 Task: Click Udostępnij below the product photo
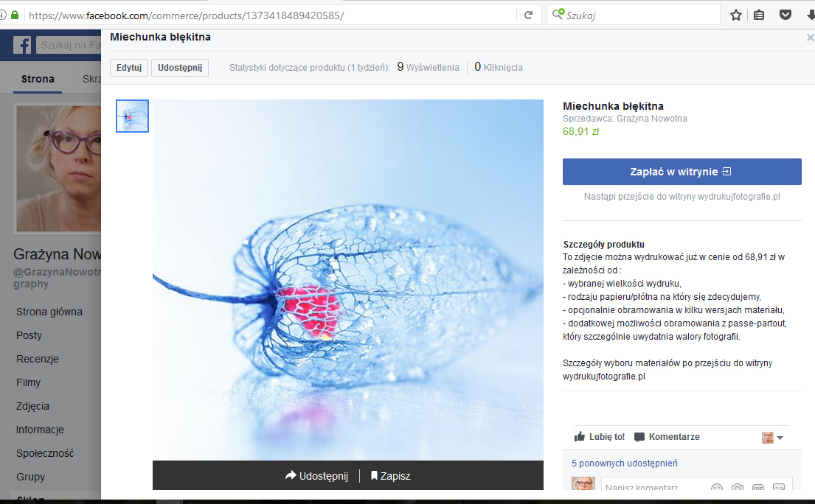pyautogui.click(x=316, y=476)
